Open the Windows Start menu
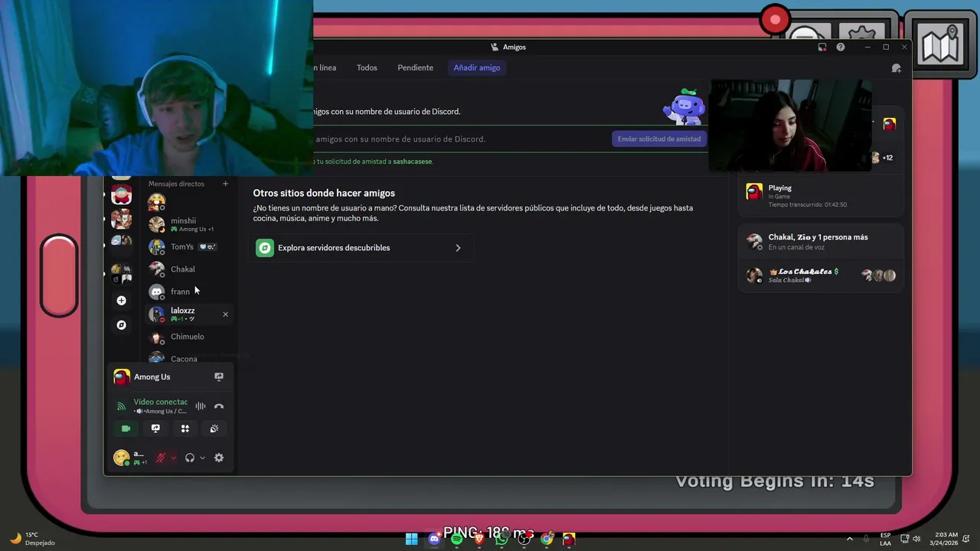Image resolution: width=980 pixels, height=551 pixels. (412, 539)
